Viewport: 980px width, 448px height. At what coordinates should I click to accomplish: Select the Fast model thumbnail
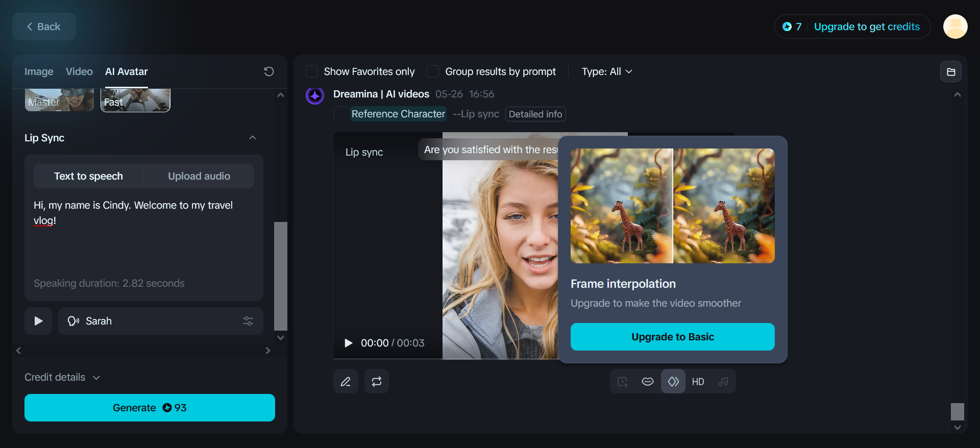[x=135, y=100]
